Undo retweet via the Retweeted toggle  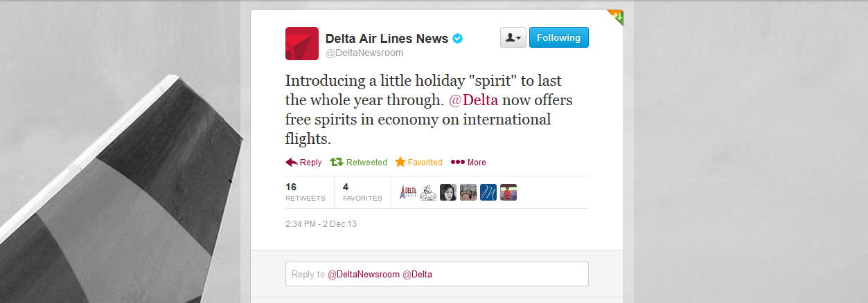pos(359,162)
